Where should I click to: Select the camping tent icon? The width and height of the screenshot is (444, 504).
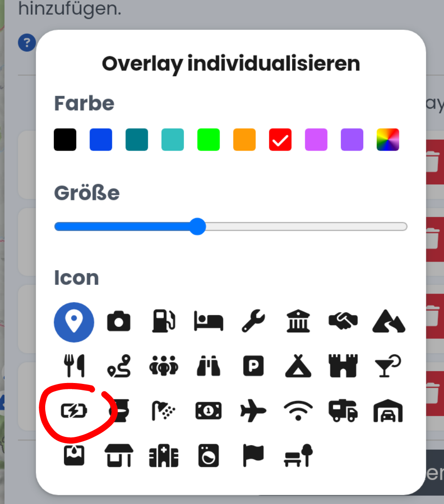point(298,366)
